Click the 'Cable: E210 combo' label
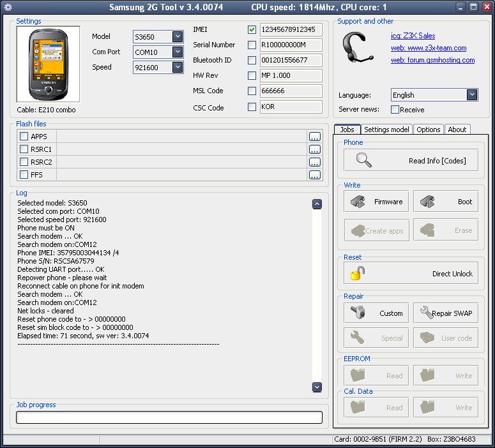Screen dimensions: 495x448 [x=46, y=110]
